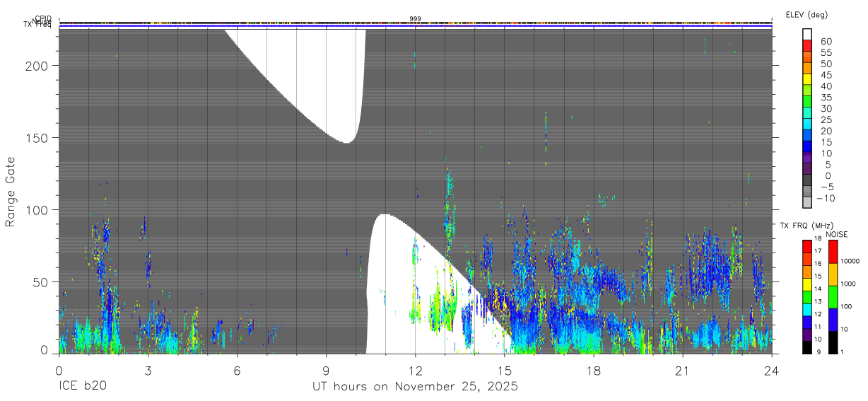
Task: Click the 'NOISE' legend title
Action: point(836,234)
